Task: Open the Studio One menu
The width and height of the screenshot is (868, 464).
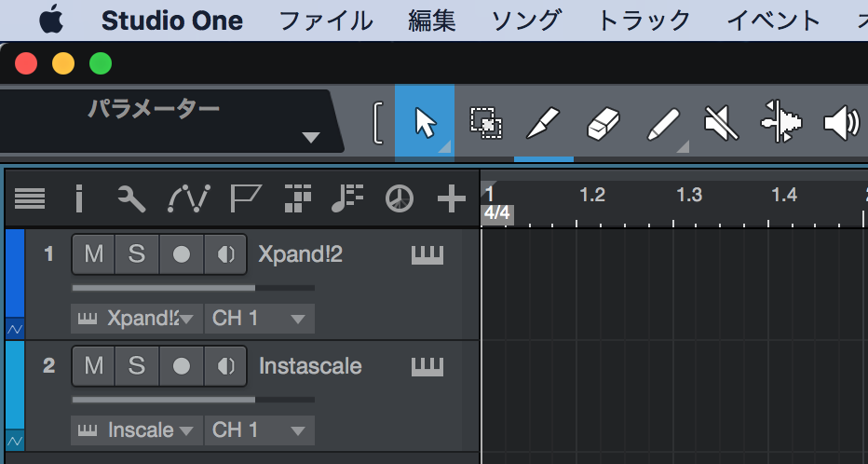Action: click(x=172, y=21)
